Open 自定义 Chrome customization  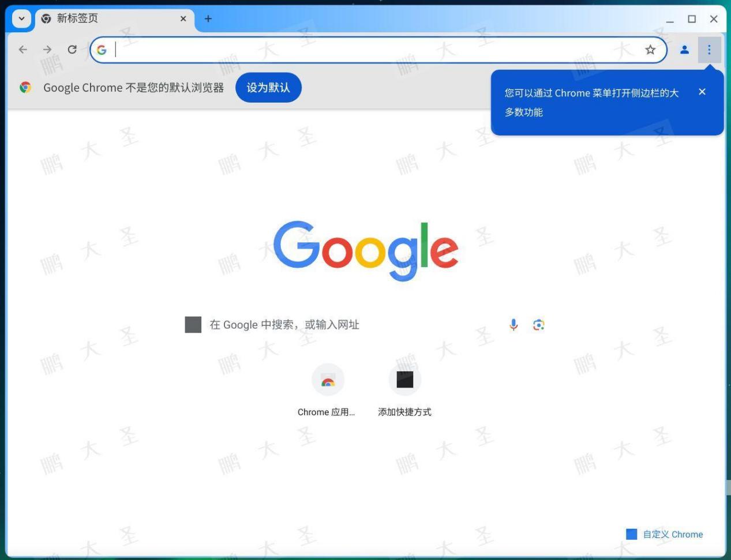pyautogui.click(x=666, y=534)
